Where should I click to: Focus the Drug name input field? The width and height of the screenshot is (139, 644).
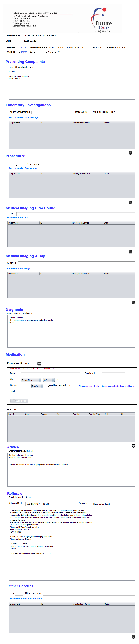51,374
